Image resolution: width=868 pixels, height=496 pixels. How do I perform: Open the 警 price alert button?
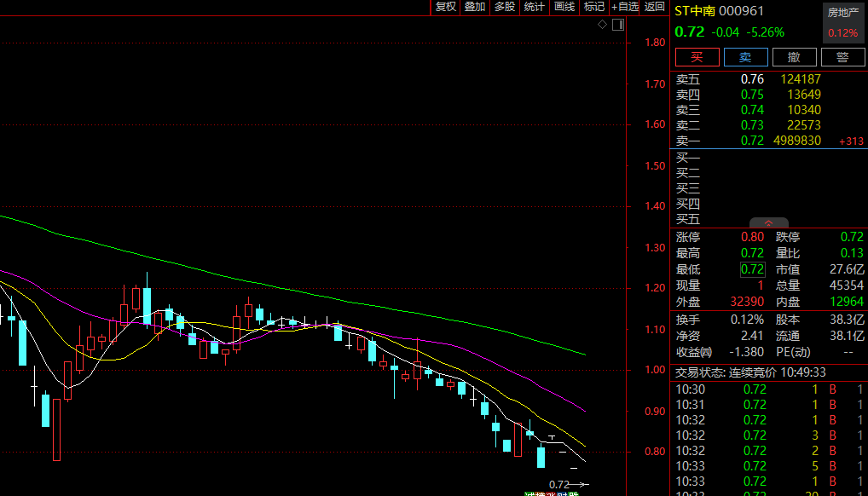[x=842, y=57]
